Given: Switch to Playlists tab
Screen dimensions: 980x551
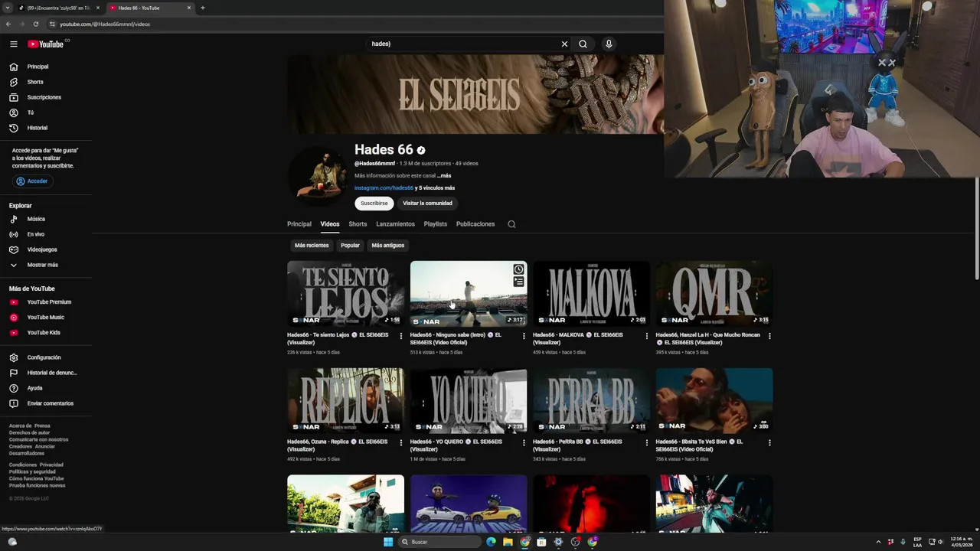Looking at the screenshot, I should click(x=436, y=224).
